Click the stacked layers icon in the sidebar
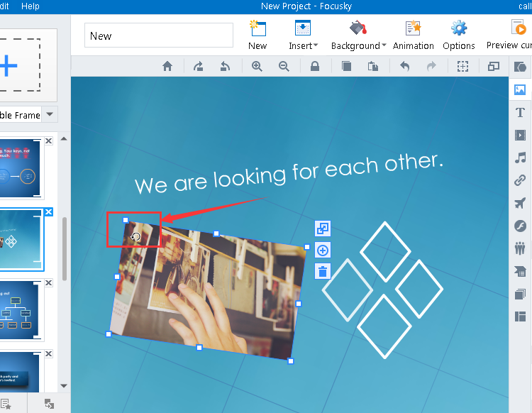The image size is (532, 413). pos(520,294)
